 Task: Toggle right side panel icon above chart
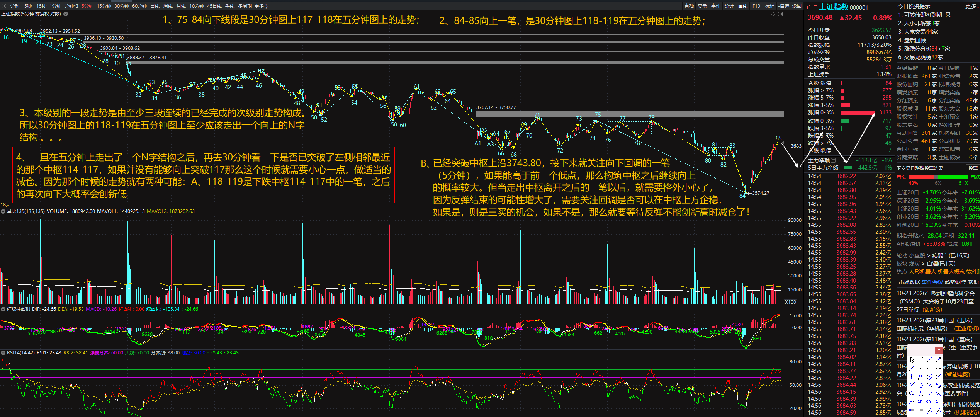coord(780,14)
